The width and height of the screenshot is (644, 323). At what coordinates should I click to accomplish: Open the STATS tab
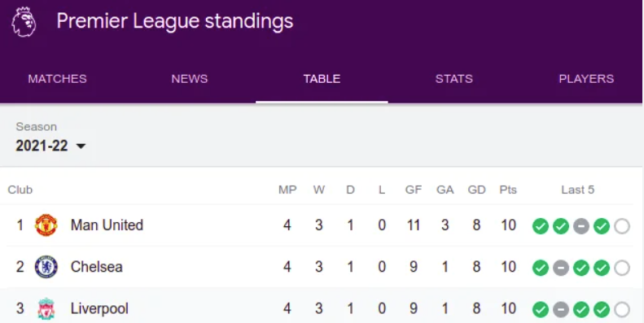[x=453, y=79]
